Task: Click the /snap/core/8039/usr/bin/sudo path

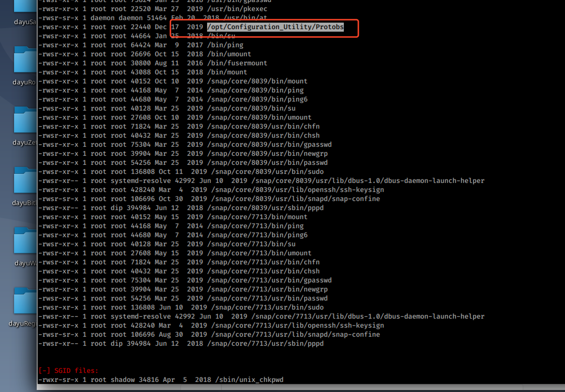Action: [x=267, y=172]
